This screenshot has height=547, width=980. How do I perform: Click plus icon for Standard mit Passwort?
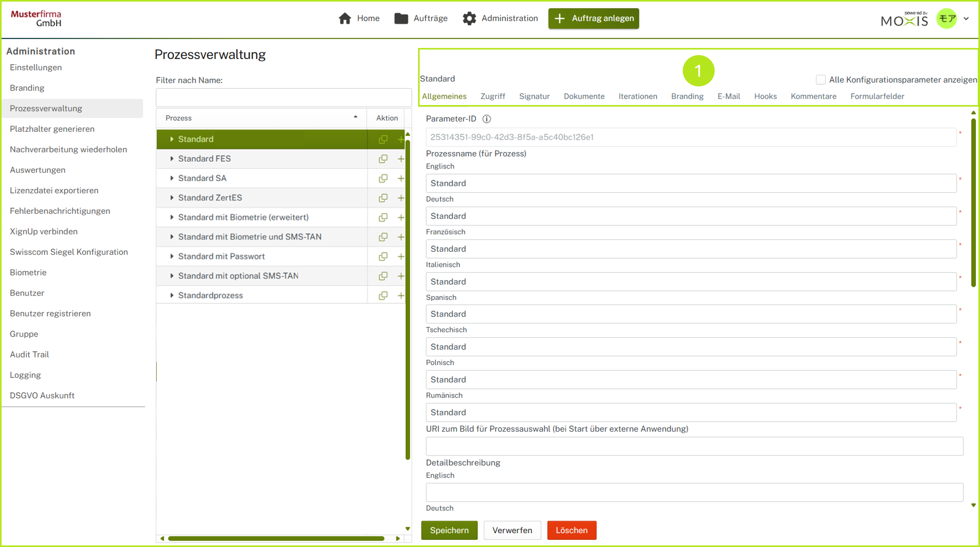pos(401,257)
